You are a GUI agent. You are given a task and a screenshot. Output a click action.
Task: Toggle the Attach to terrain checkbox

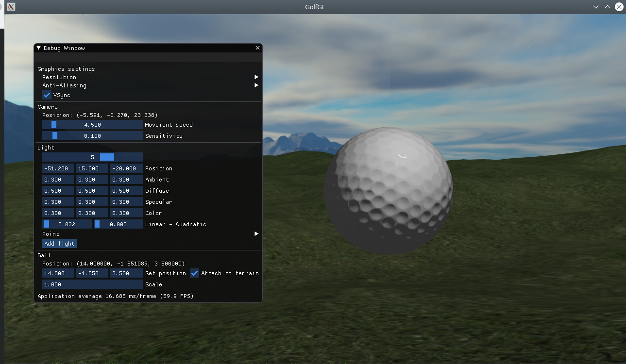194,273
